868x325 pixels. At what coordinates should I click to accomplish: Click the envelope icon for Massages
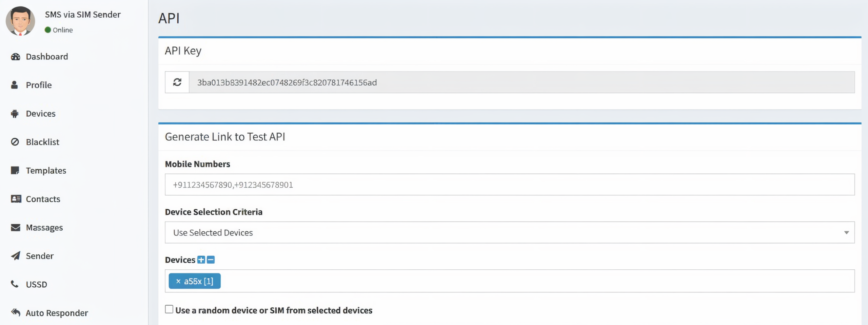[x=15, y=227]
